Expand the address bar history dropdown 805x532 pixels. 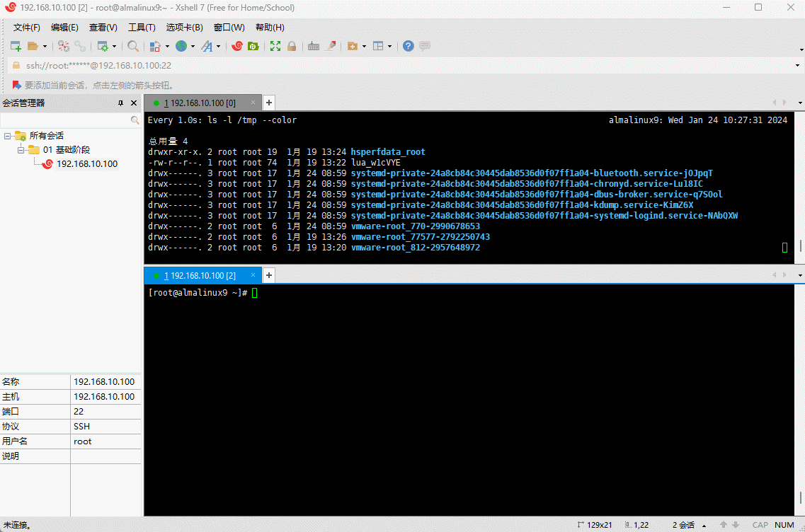798,66
